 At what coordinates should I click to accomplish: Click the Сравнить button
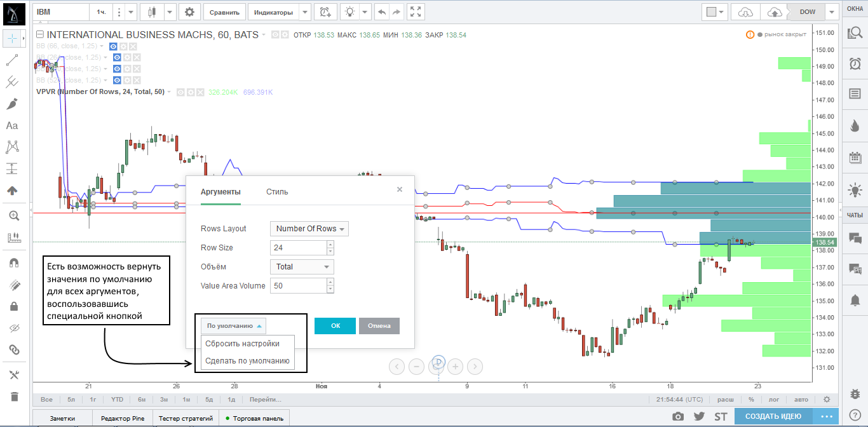(226, 12)
